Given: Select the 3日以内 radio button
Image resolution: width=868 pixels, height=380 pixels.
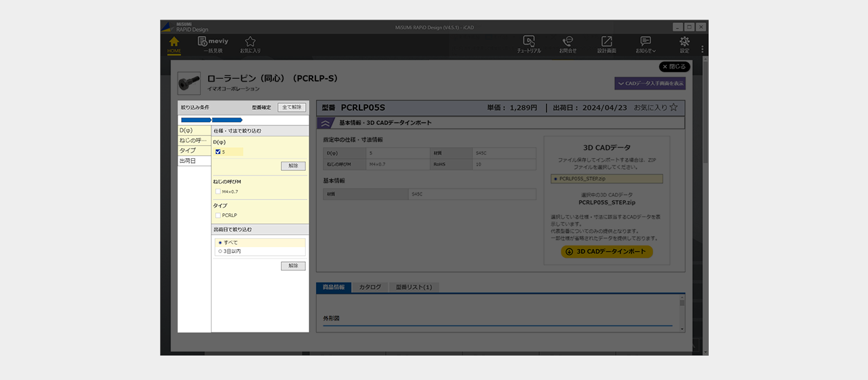Looking at the screenshot, I should (x=220, y=251).
